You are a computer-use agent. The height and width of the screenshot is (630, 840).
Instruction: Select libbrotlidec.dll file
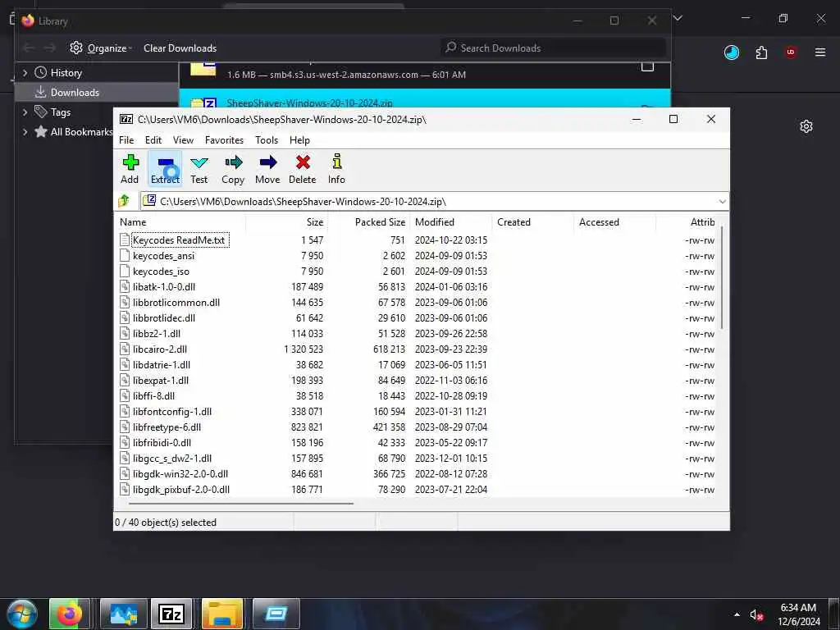pyautogui.click(x=164, y=317)
